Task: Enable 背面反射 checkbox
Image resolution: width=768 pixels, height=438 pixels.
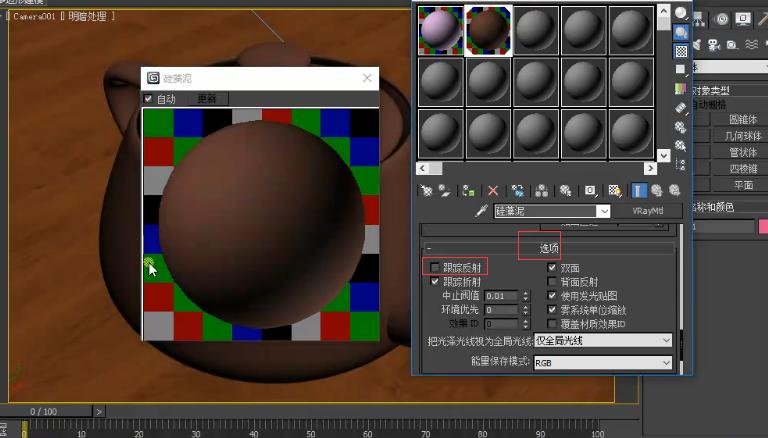Action: click(x=552, y=282)
